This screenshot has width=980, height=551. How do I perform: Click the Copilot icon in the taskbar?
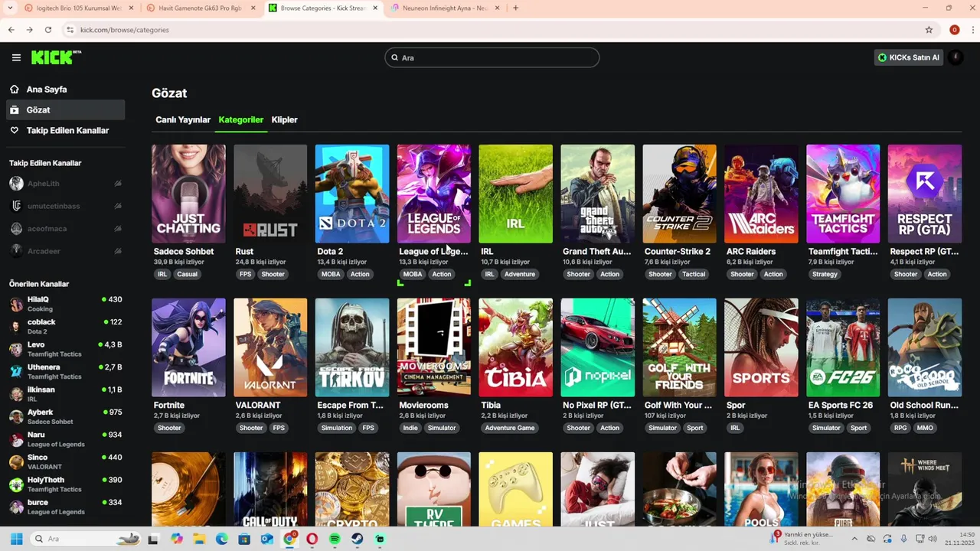177,539
